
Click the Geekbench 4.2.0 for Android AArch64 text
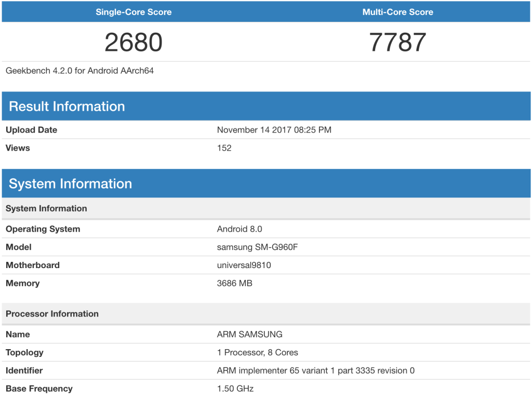[79, 71]
